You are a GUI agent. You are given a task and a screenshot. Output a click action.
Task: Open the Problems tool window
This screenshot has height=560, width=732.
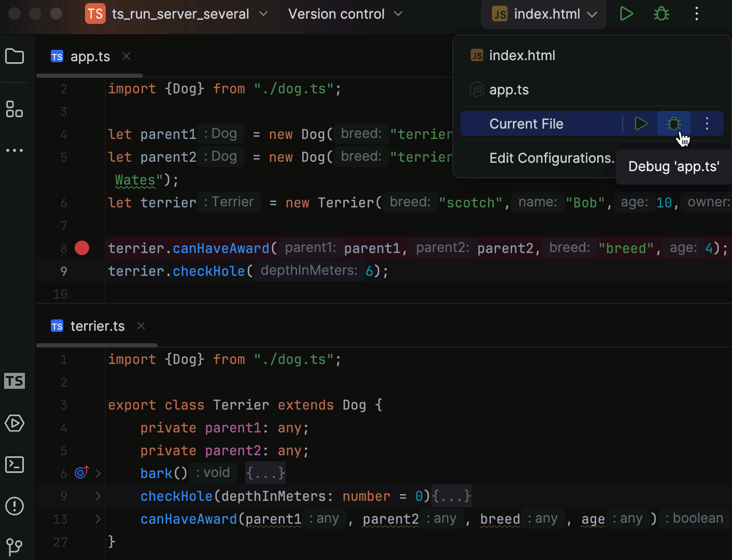pyautogui.click(x=15, y=507)
